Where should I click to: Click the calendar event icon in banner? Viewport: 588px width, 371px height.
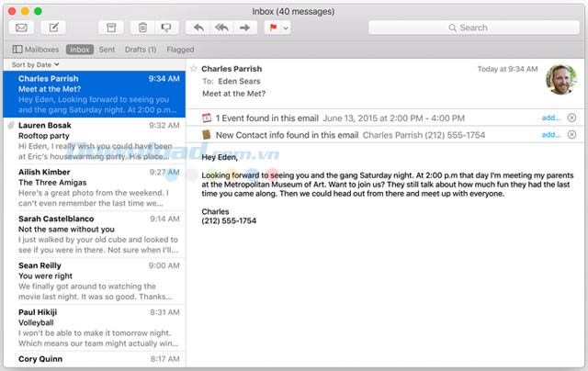point(207,118)
